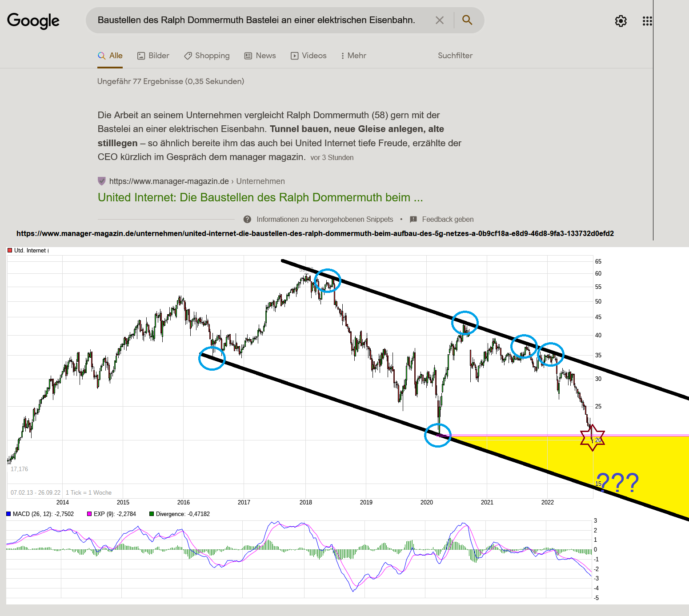Screen dimensions: 689x616
Task: Click the green Divergence legend swatch
Action: (x=152, y=514)
